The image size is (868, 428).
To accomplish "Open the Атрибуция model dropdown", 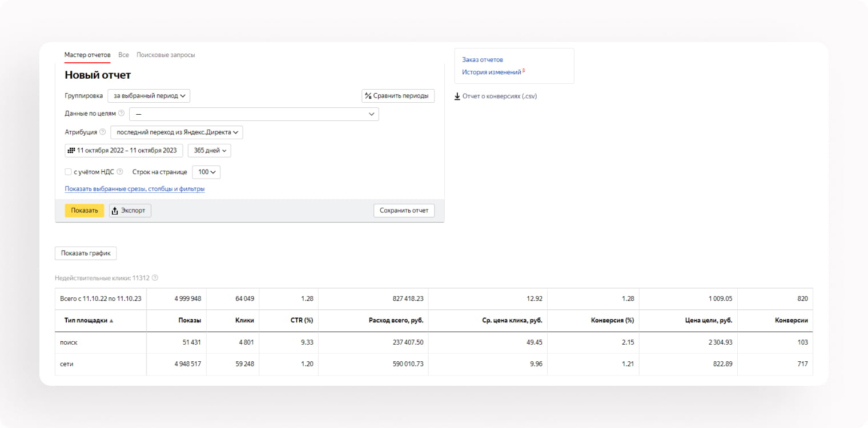I will click(x=176, y=132).
